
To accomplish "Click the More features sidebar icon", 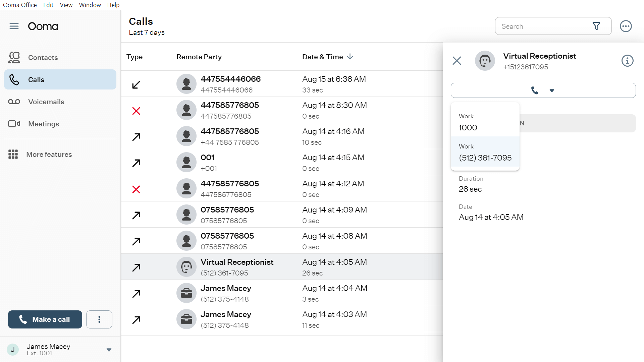I will click(x=13, y=154).
